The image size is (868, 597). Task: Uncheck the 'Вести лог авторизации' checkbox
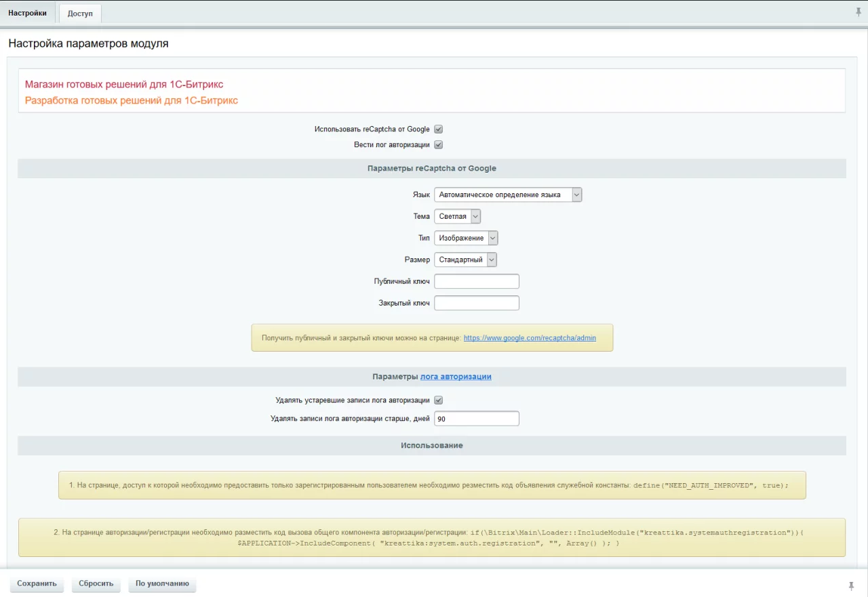(x=438, y=145)
